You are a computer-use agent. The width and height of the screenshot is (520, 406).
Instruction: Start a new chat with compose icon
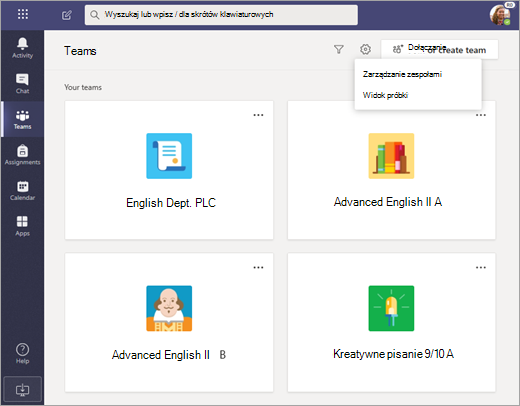pos(67,15)
